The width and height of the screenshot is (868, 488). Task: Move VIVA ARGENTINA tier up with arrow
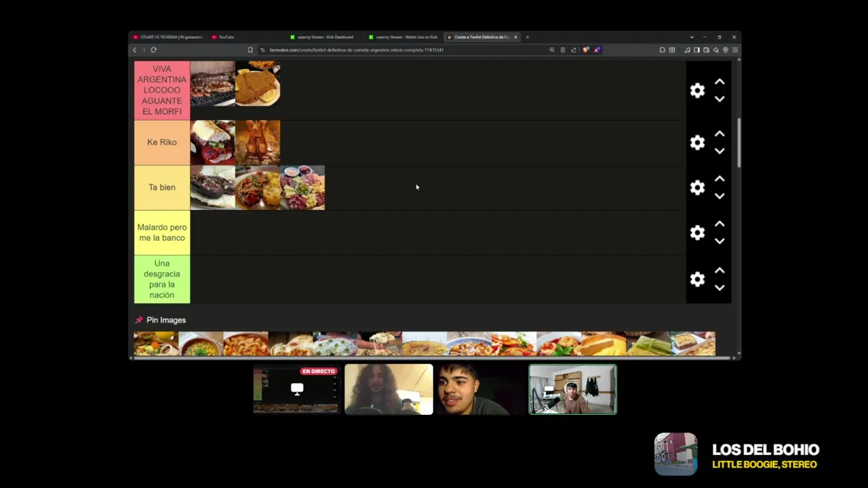pos(719,82)
